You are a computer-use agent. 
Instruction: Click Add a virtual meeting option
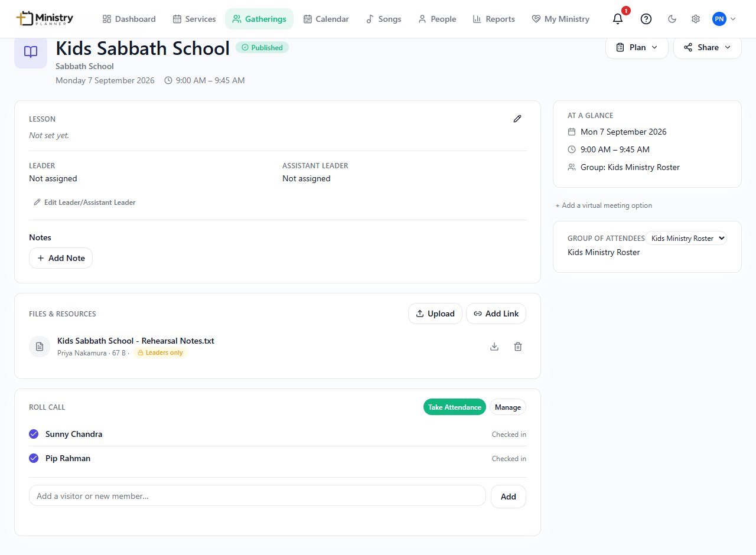coord(604,205)
